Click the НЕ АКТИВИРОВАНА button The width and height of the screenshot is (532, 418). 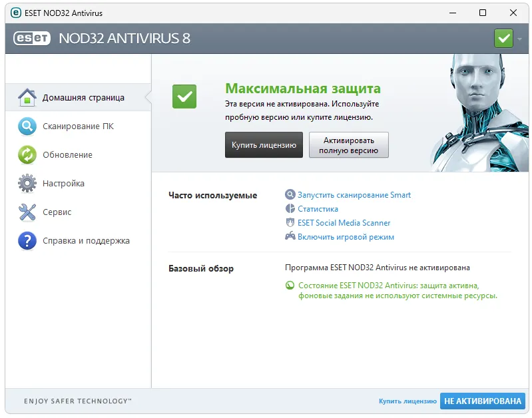tap(483, 401)
